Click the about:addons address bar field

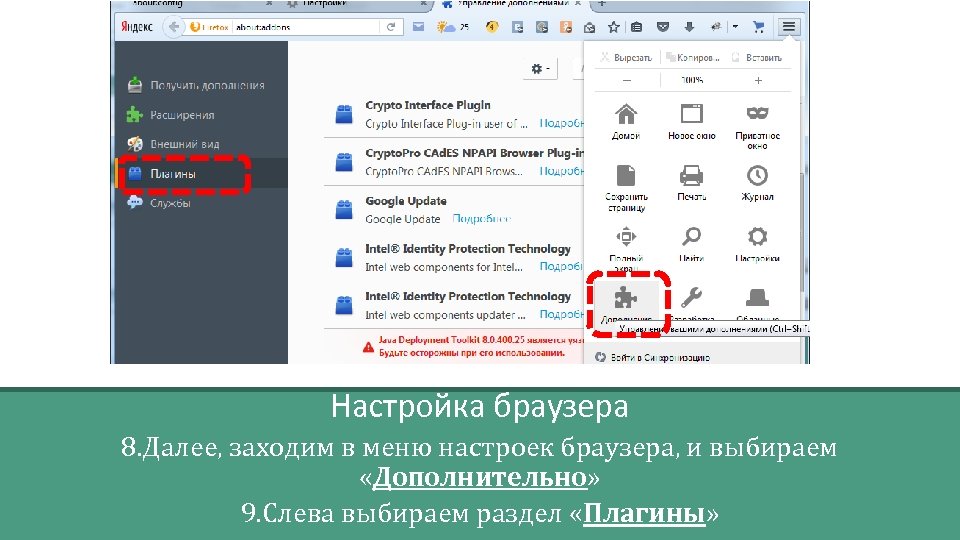tap(306, 27)
